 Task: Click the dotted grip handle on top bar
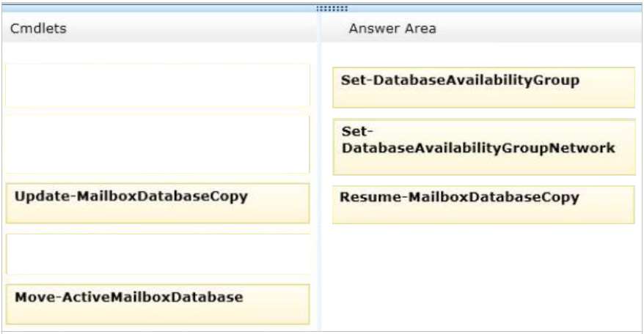(332, 8)
